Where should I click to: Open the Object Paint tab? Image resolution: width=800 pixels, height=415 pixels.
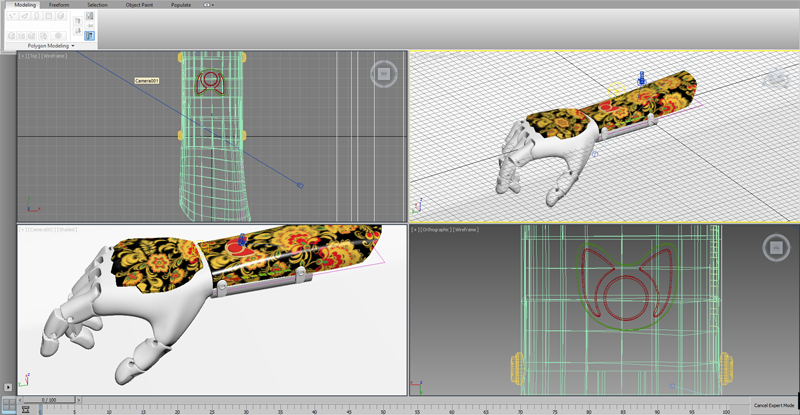(139, 5)
